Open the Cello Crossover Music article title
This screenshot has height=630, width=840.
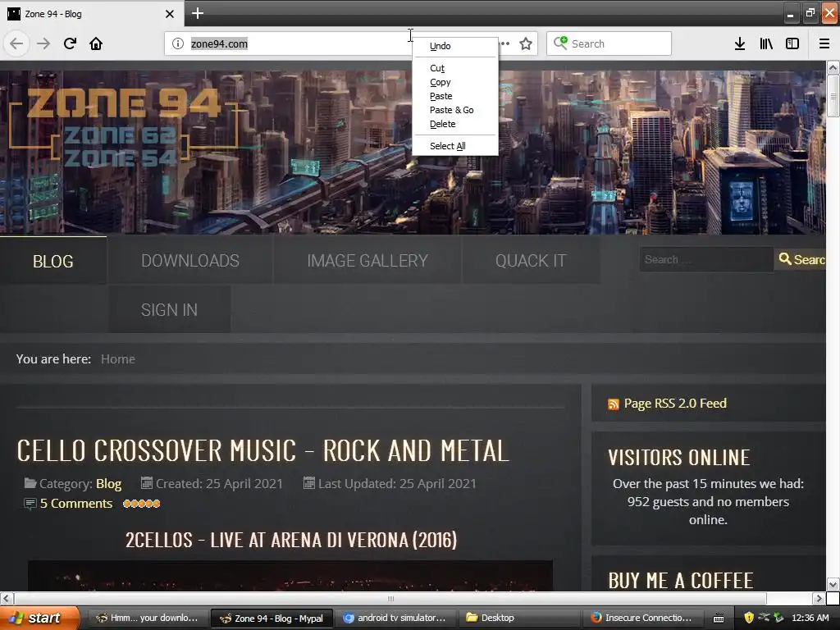262,450
